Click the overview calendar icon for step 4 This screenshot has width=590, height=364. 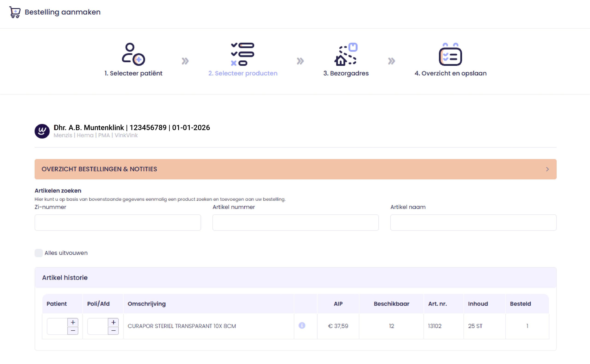450,54
